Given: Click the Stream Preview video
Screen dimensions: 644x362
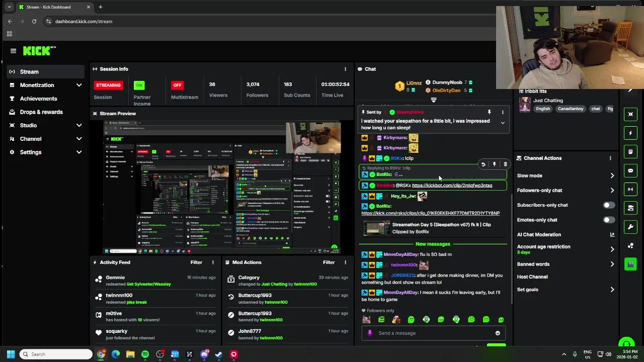Looking at the screenshot, I should (x=222, y=187).
